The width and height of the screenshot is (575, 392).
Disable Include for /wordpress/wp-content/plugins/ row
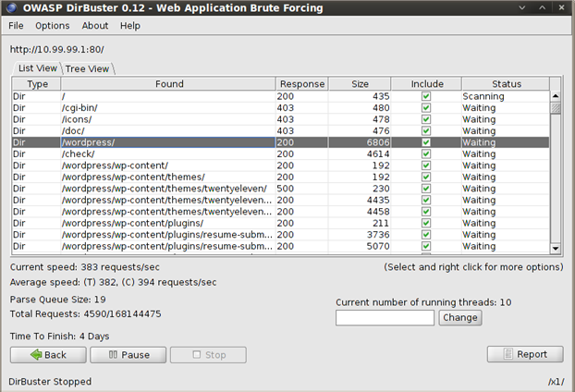(x=425, y=224)
